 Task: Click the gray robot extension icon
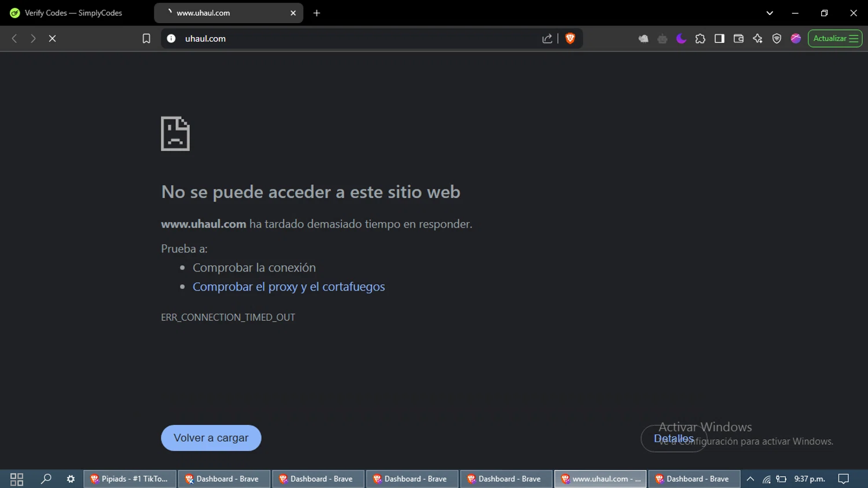pos(663,38)
